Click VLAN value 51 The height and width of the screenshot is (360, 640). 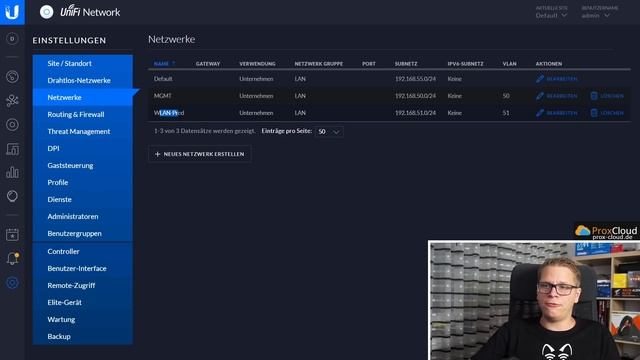click(x=506, y=113)
